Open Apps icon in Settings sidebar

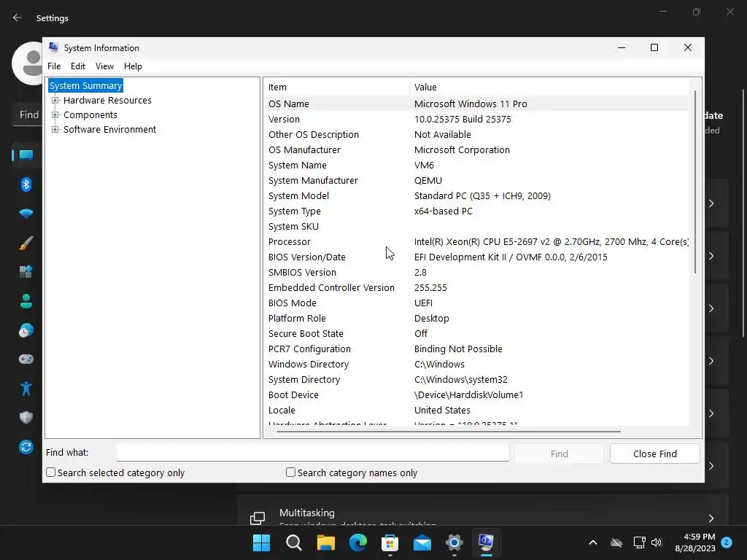pos(26,272)
